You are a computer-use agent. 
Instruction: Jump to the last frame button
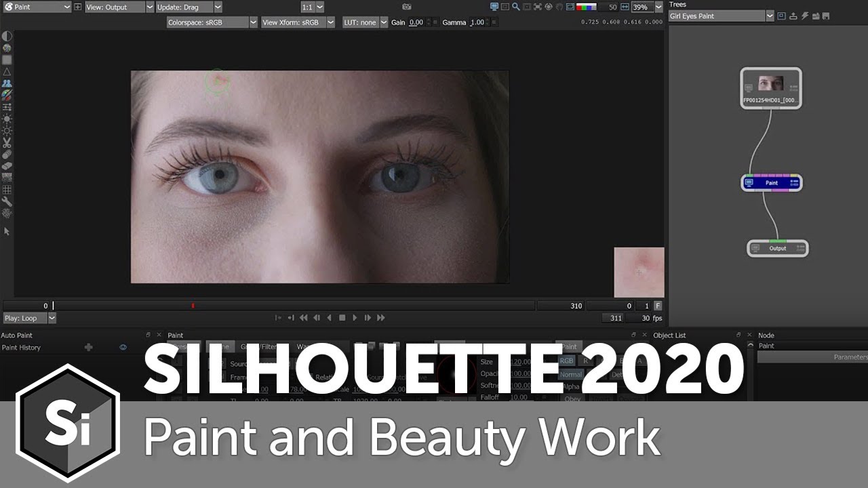click(x=380, y=318)
